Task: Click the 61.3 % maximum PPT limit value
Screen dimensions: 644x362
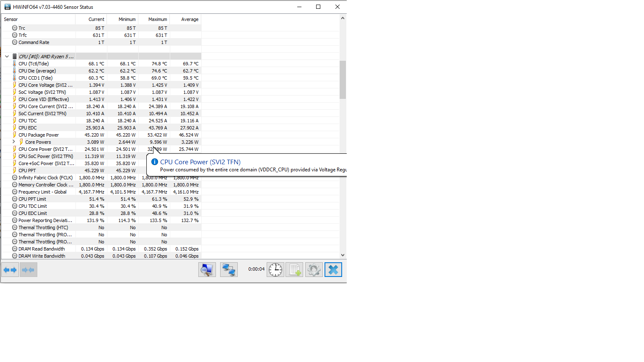Action: click(x=159, y=199)
